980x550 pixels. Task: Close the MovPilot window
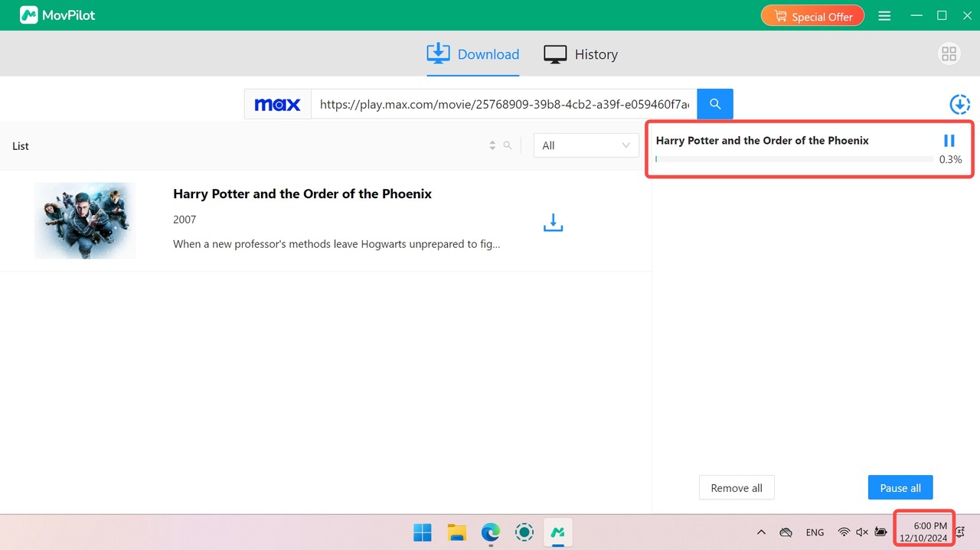tap(967, 15)
